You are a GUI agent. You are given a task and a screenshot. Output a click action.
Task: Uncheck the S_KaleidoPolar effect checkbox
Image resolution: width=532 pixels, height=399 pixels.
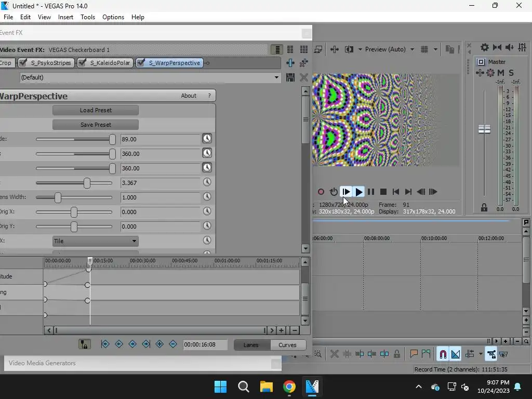tap(82, 63)
